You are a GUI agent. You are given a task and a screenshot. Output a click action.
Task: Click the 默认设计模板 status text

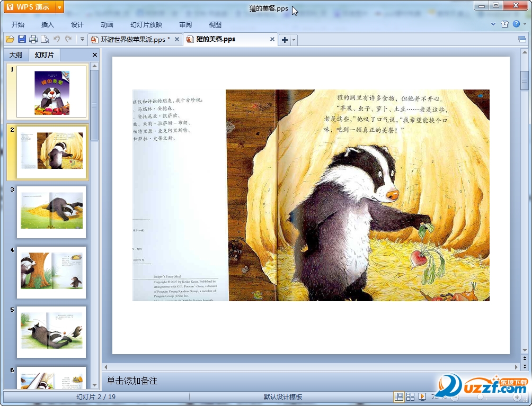click(282, 397)
